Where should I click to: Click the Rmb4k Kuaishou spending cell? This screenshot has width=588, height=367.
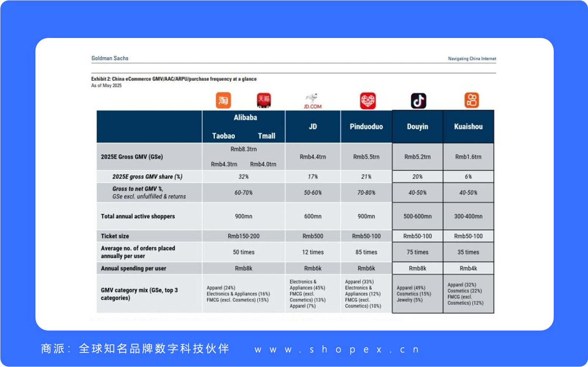[468, 268]
